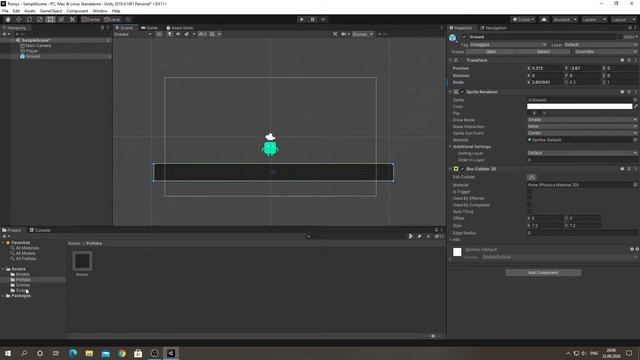
Task: Switch to the Asset Store tab
Action: (x=180, y=28)
